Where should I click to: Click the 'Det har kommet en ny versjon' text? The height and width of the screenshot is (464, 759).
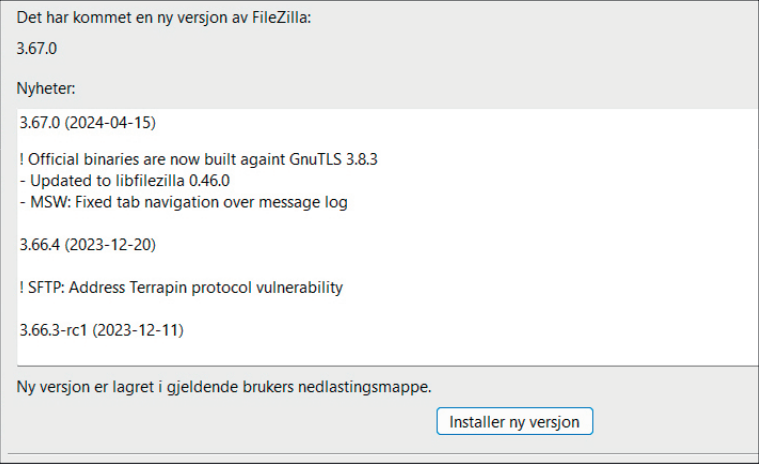pos(165,18)
